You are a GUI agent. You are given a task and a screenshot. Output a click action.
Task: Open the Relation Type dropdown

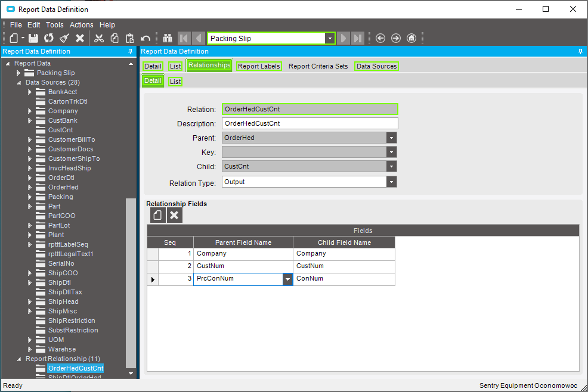(391, 182)
